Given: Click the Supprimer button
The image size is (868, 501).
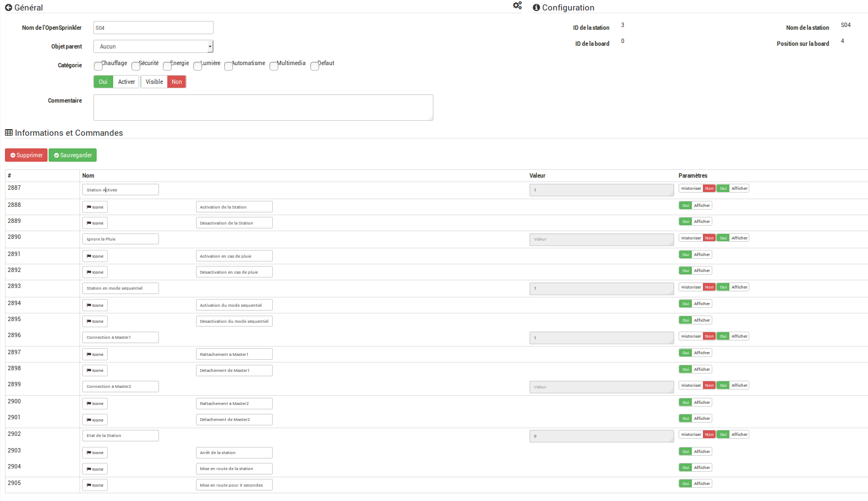Looking at the screenshot, I should pyautogui.click(x=26, y=155).
